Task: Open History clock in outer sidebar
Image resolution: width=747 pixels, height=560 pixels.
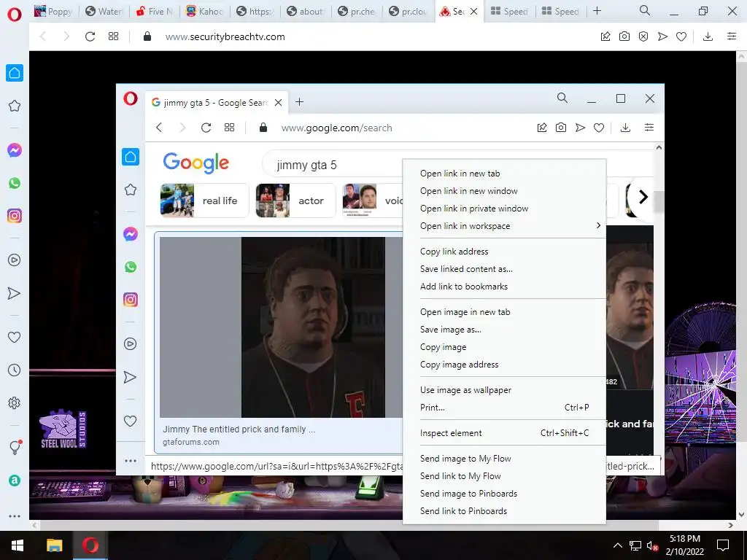Action: 15,370
